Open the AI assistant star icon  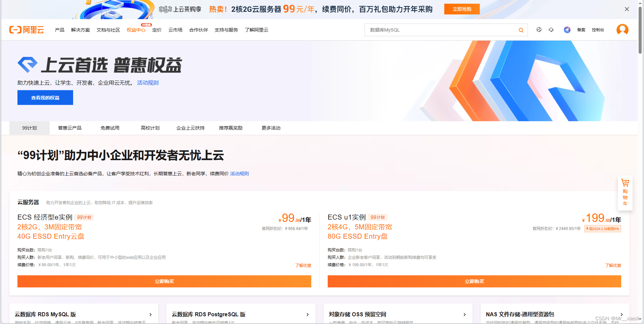(567, 30)
